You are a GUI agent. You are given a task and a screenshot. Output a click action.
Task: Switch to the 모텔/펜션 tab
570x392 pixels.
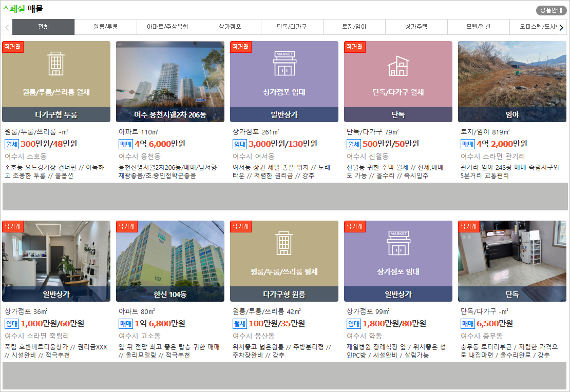[x=478, y=27]
